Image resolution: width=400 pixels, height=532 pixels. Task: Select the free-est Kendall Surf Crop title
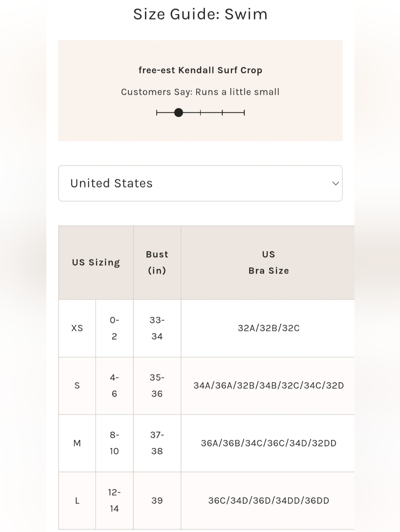200,70
